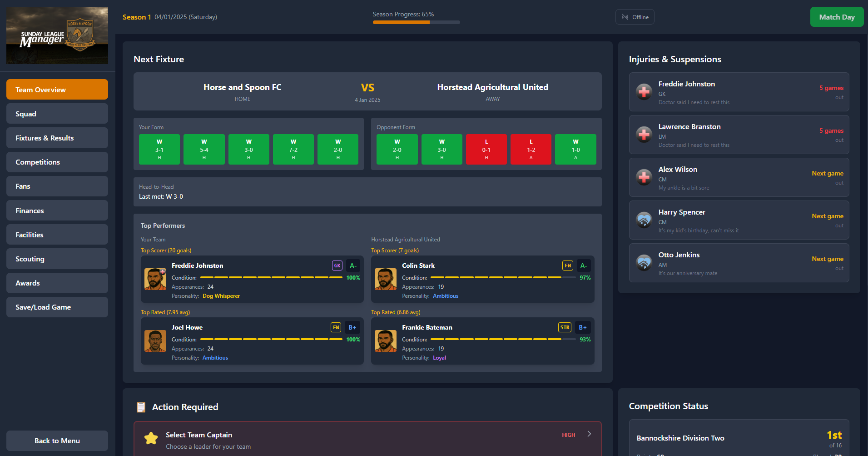This screenshot has height=456, width=868.
Task: Click Freddie Johnston's red injury cross icon
Action: point(644,92)
